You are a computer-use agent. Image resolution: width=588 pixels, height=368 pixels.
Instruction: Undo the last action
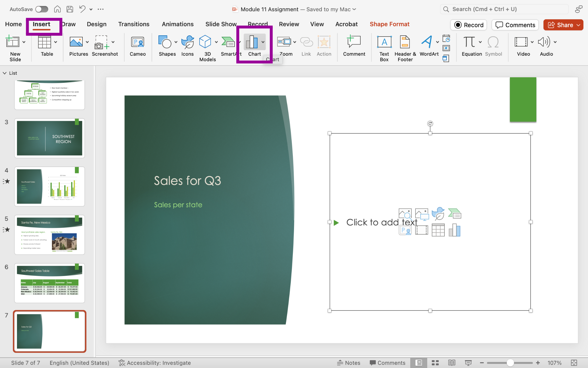click(x=82, y=9)
